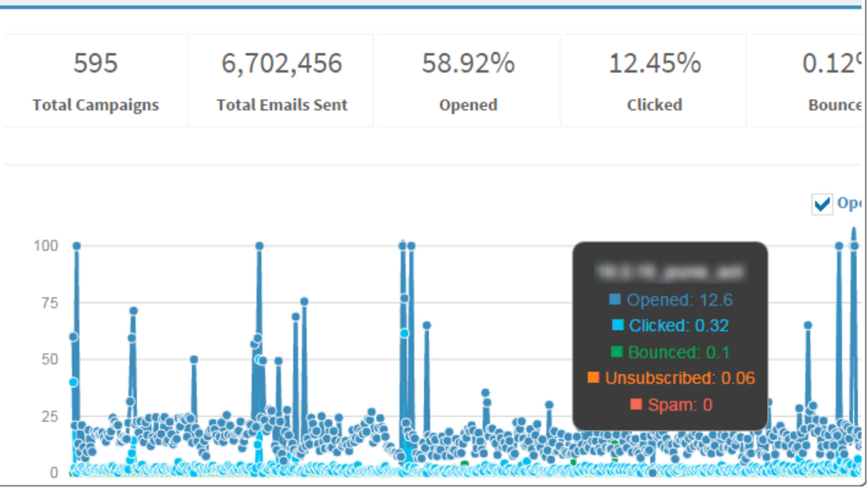Expand the Opened percentage card details
Image resolution: width=868 pixels, height=488 pixels.
click(x=468, y=80)
